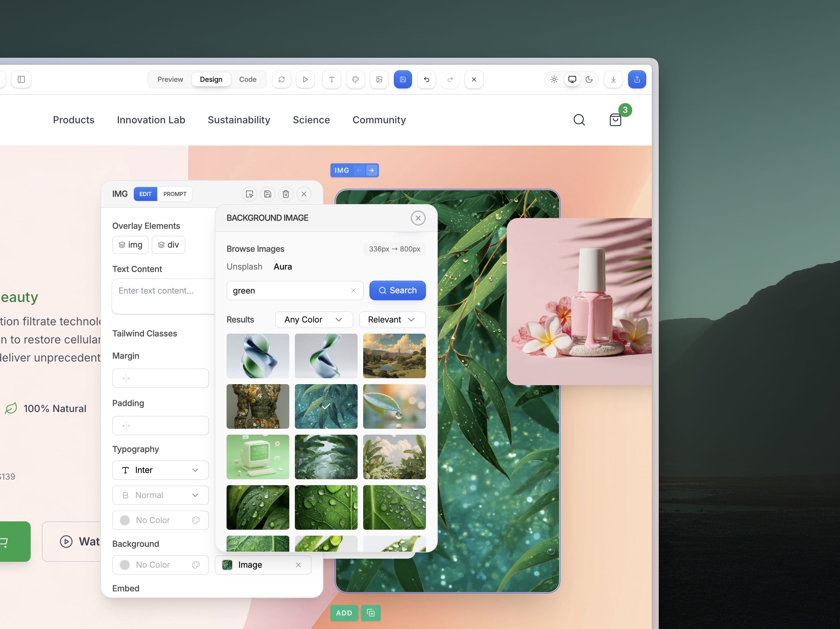The width and height of the screenshot is (840, 629).
Task: Open the Normal font weight dropdown
Action: (161, 496)
